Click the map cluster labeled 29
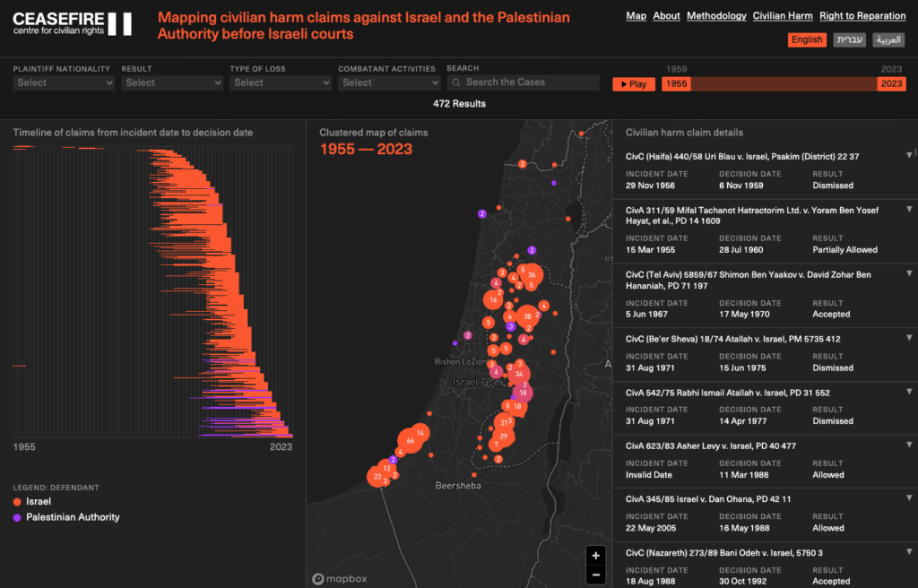The image size is (918, 588). coord(504,437)
